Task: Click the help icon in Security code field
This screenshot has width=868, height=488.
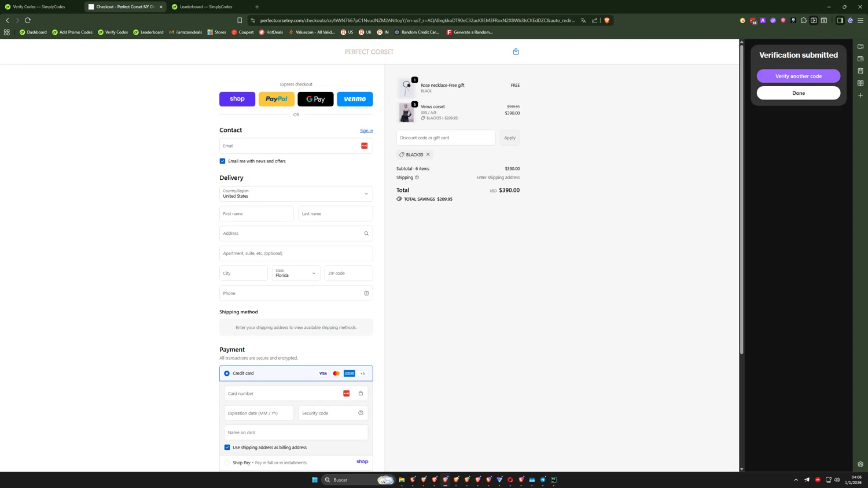Action: [x=361, y=413]
